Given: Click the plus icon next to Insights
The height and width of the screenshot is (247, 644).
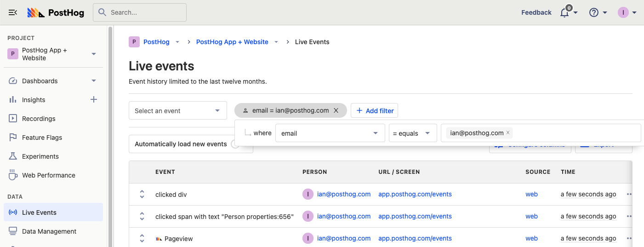Looking at the screenshot, I should coord(94,99).
